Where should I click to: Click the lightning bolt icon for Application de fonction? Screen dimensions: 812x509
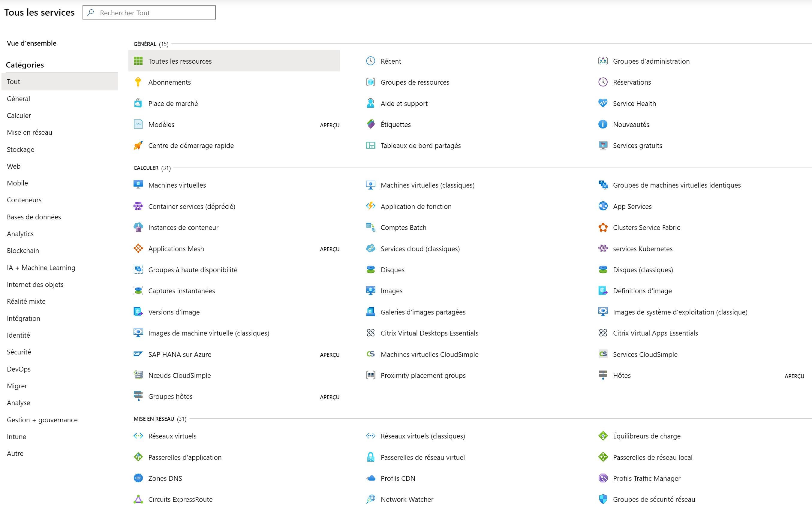pos(371,206)
